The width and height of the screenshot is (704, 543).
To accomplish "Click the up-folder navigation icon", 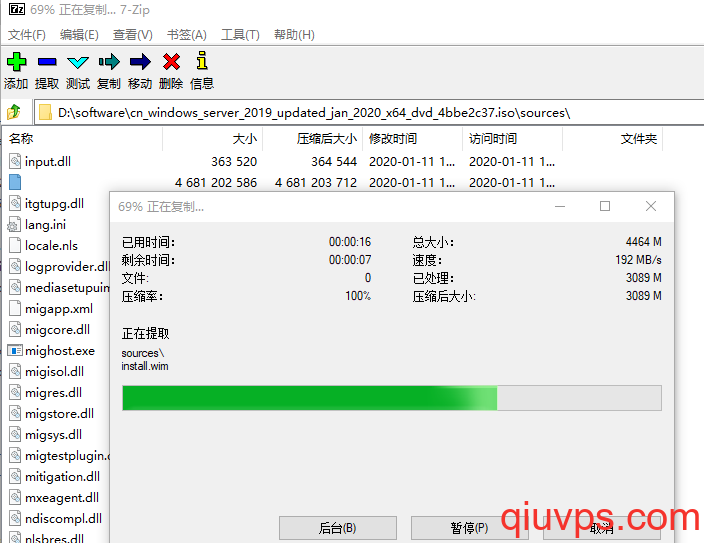I will (x=14, y=112).
